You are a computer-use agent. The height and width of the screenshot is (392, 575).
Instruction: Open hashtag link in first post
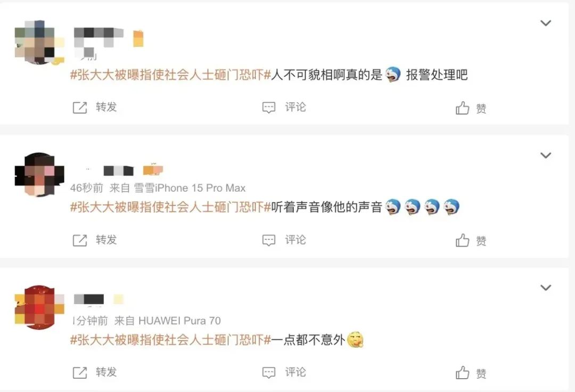pyautogui.click(x=170, y=75)
